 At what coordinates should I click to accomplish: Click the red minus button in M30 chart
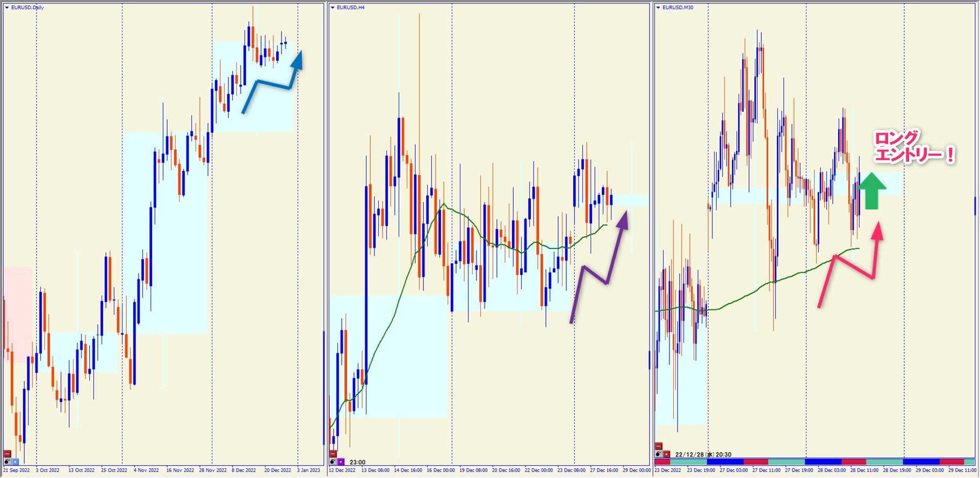point(659,446)
